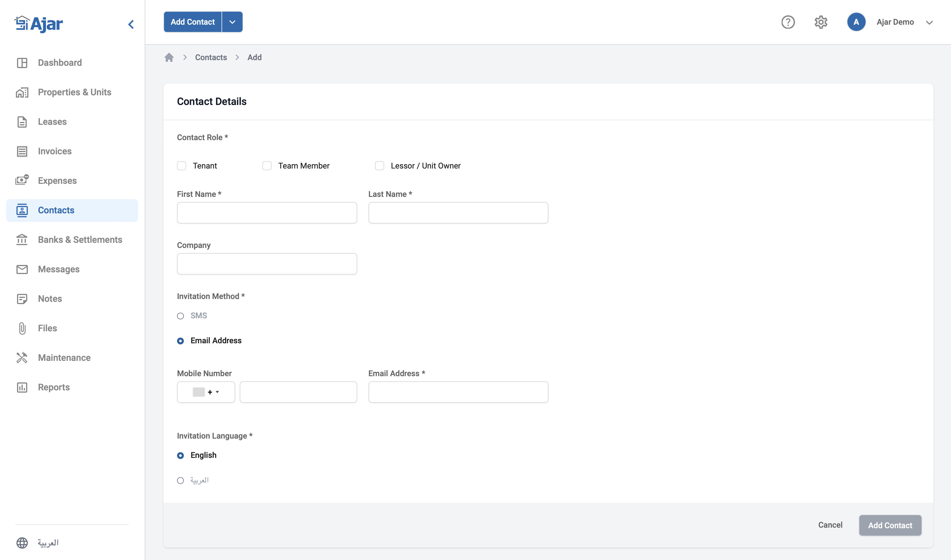
Task: Click the Contacts card icon
Action: [x=22, y=210]
